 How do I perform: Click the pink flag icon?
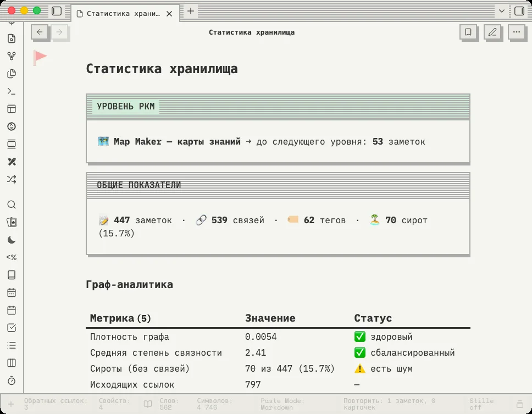[40, 57]
